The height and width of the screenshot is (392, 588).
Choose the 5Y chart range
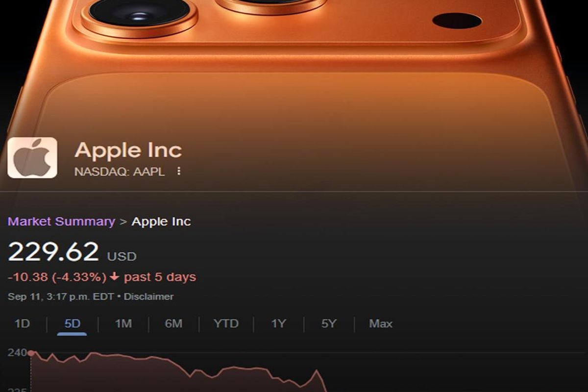(329, 323)
